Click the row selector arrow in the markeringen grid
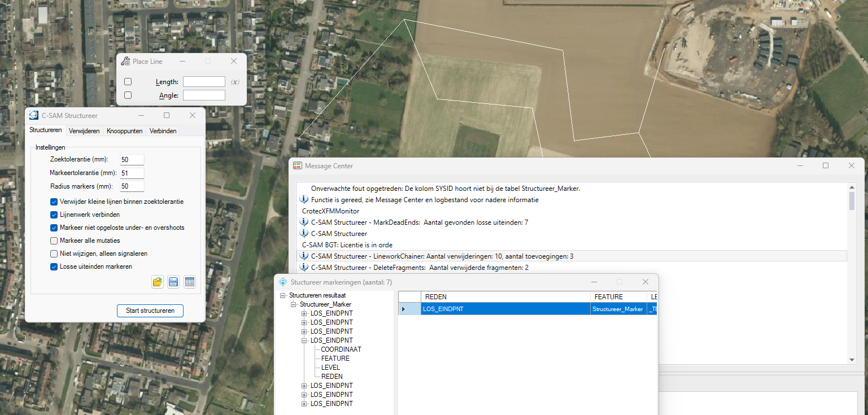The width and height of the screenshot is (868, 415). click(403, 309)
